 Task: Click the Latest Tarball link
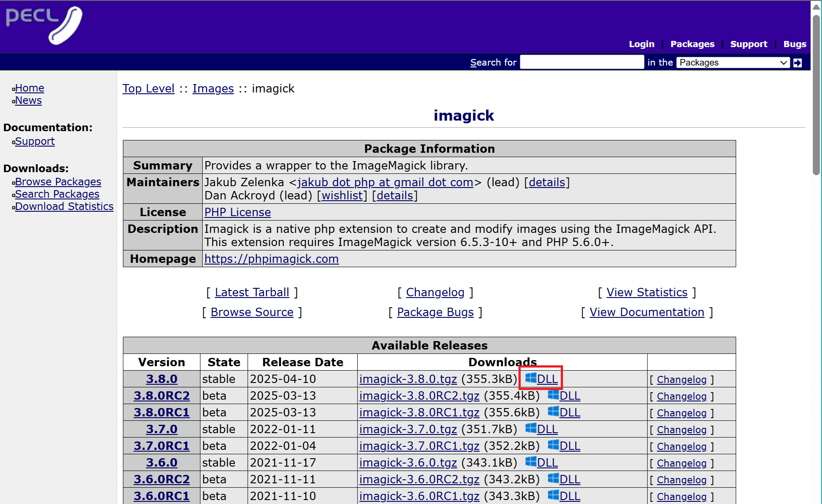tap(252, 292)
